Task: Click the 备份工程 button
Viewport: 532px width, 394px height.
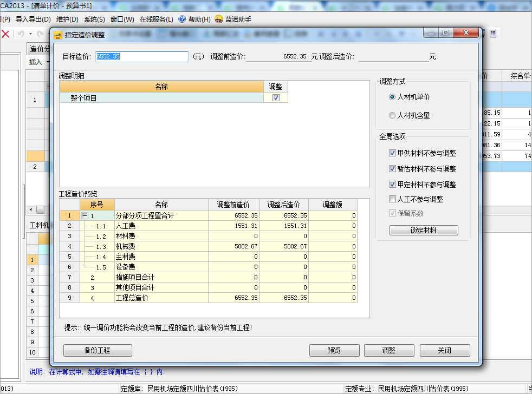Action: (98, 350)
